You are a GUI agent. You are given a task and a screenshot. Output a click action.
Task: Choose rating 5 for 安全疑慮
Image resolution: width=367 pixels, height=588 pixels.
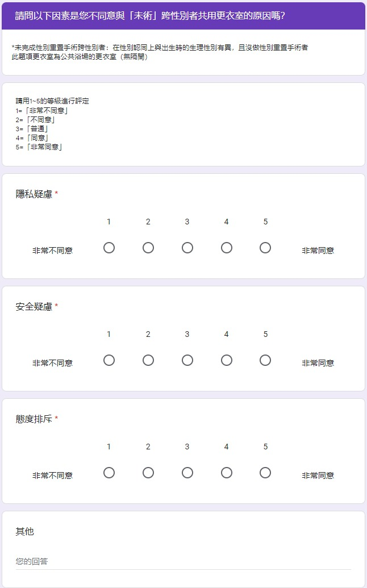click(x=265, y=360)
